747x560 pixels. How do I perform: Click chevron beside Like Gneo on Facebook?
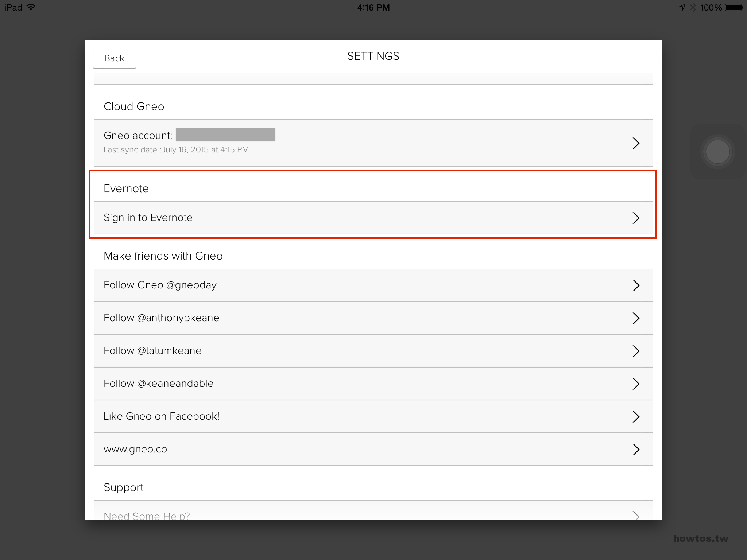(636, 417)
